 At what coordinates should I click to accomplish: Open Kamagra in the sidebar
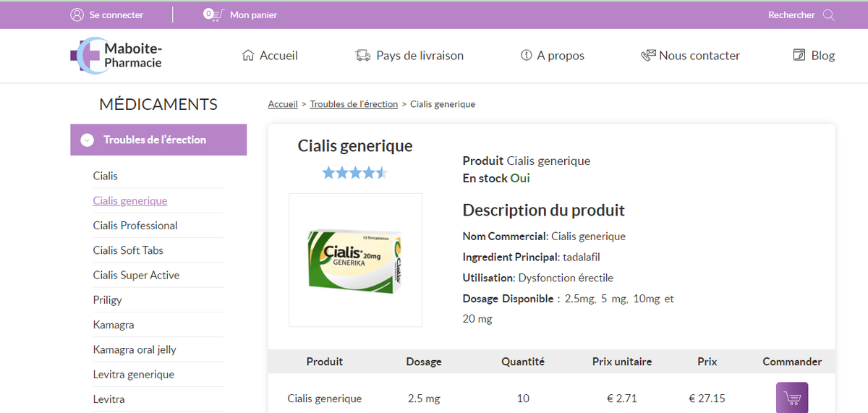pyautogui.click(x=114, y=325)
